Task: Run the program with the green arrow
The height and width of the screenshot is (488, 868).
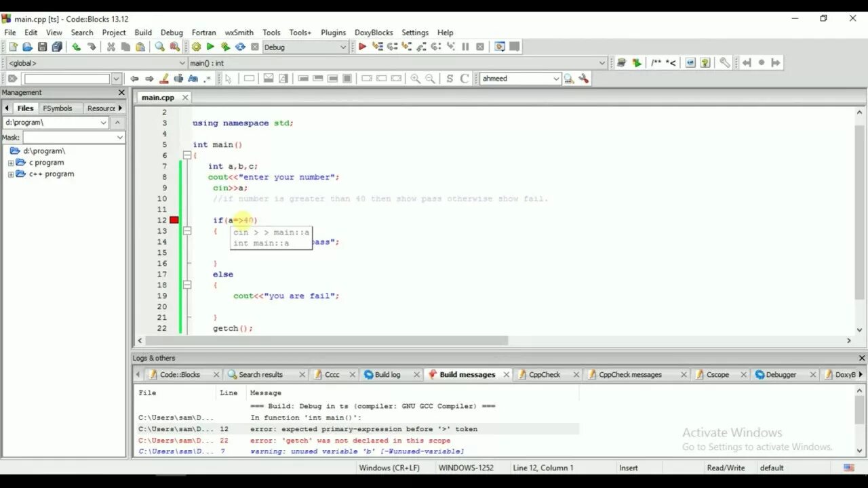Action: (x=210, y=47)
